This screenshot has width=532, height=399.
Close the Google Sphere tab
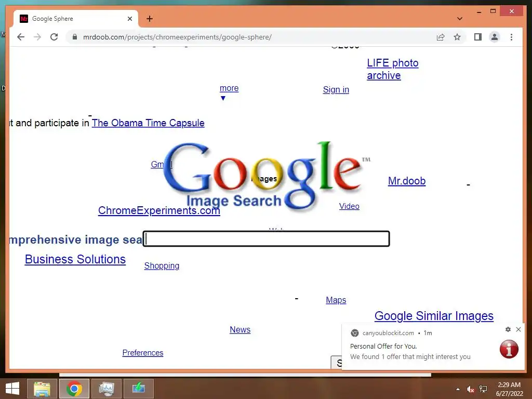(x=129, y=19)
